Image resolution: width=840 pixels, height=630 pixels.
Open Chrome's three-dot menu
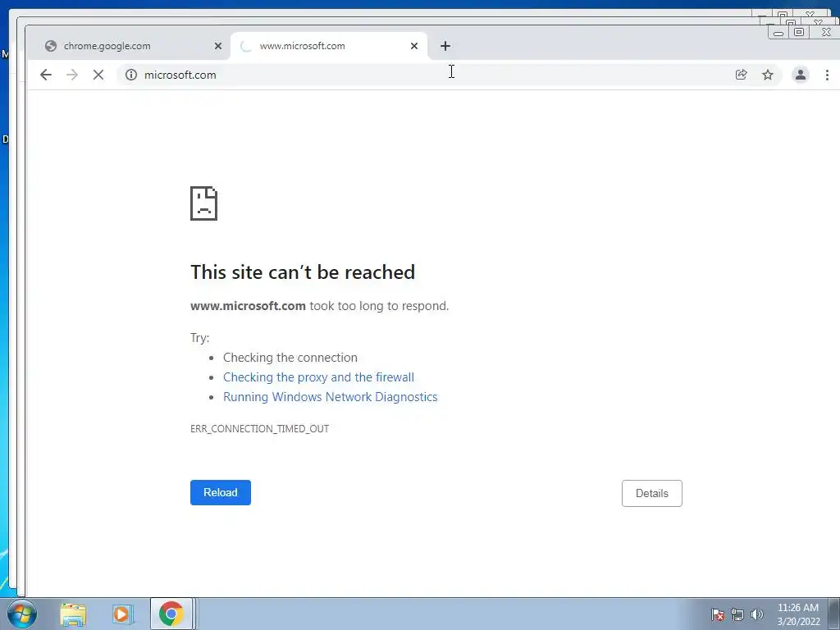(x=827, y=75)
